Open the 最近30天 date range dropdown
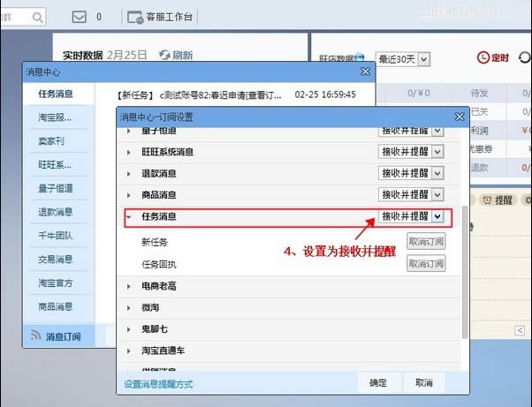The height and width of the screenshot is (407, 532). click(x=404, y=58)
